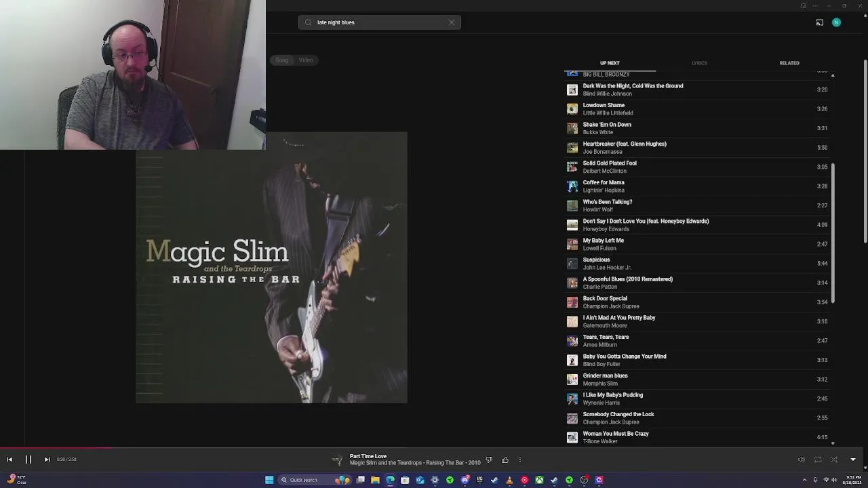868x488 pixels.
Task: Skip to the next track
Action: tap(47, 460)
